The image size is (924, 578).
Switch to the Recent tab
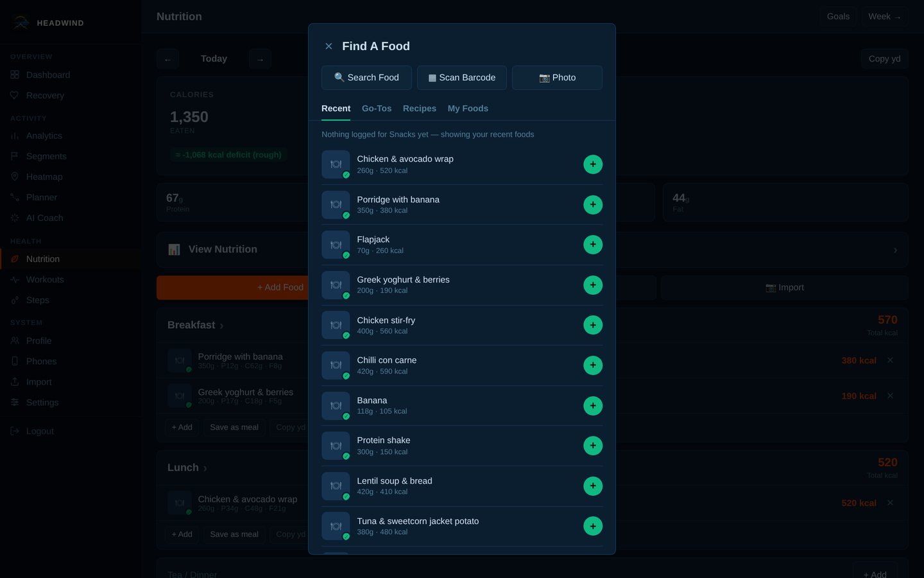336,109
